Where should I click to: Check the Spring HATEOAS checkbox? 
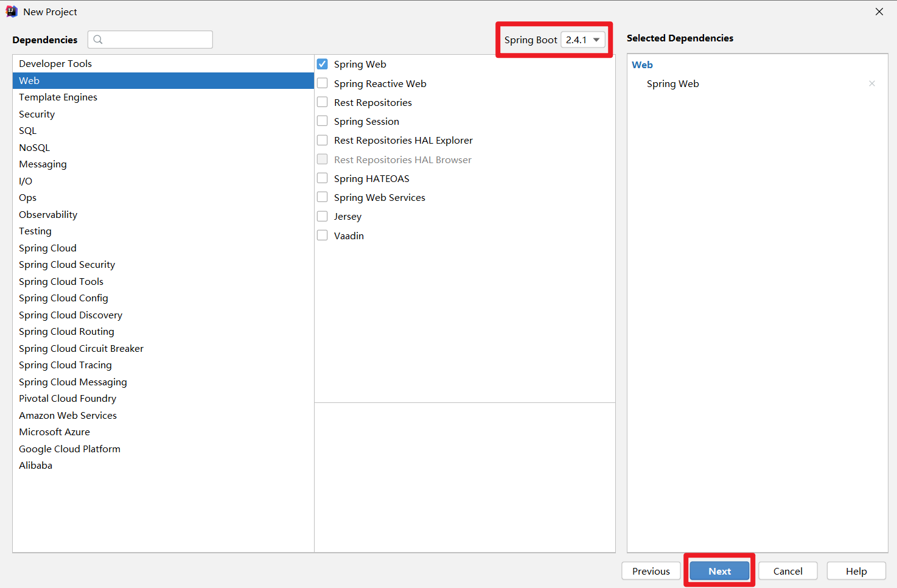(x=323, y=178)
